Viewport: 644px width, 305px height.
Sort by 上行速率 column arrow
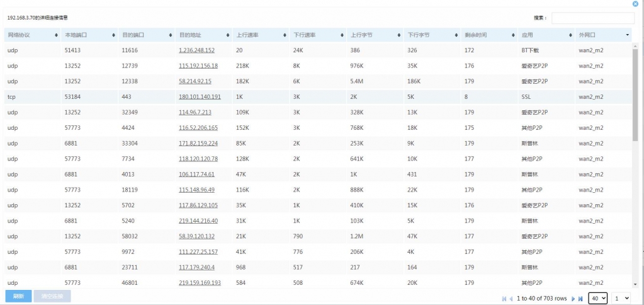pos(285,35)
